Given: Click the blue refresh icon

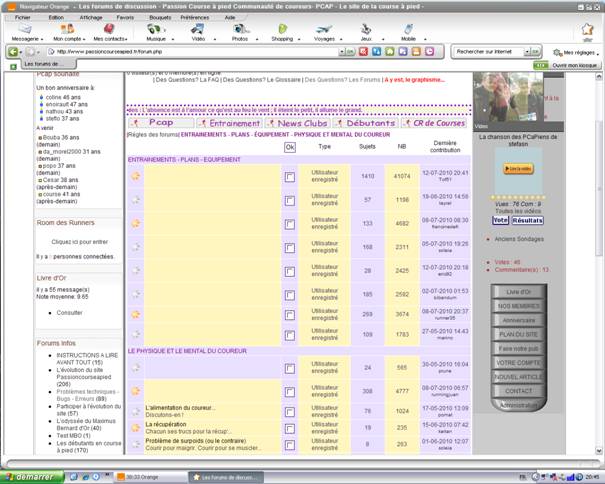Looking at the screenshot, I should tap(377, 51).
